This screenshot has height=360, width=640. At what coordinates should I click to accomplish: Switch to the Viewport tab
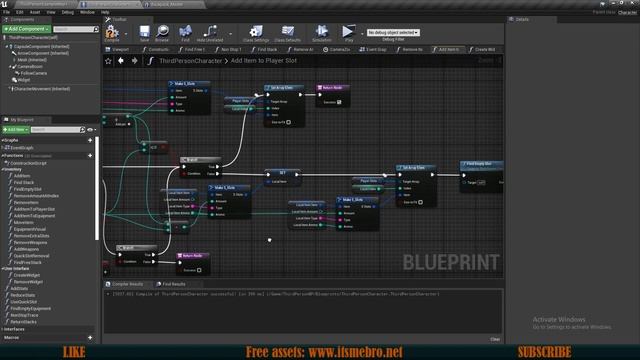[118, 50]
